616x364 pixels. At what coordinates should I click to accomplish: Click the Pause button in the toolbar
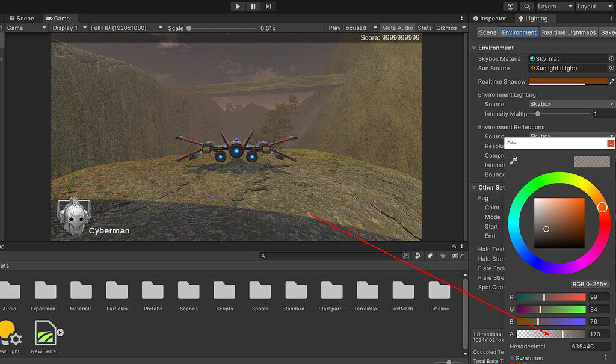coord(252,7)
